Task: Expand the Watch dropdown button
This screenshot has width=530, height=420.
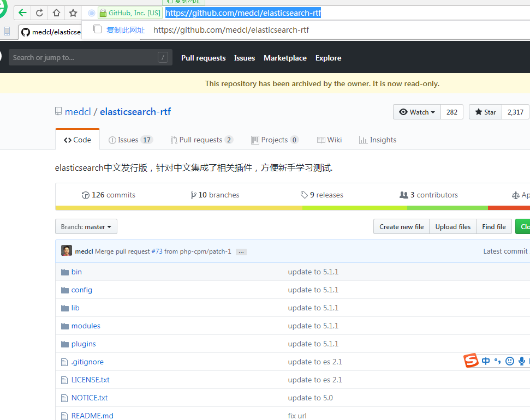Action: coord(417,112)
